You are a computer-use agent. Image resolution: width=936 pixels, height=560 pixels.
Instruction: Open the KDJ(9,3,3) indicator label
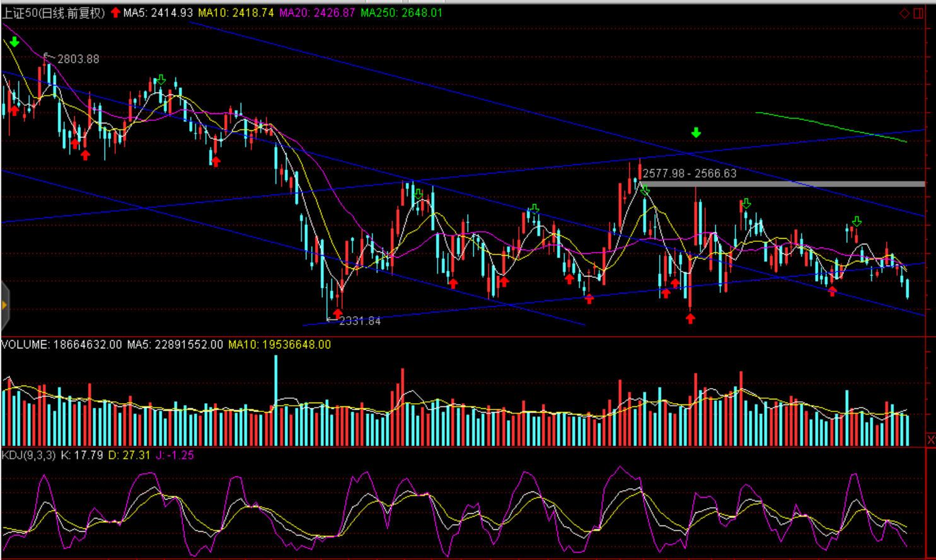(29, 455)
